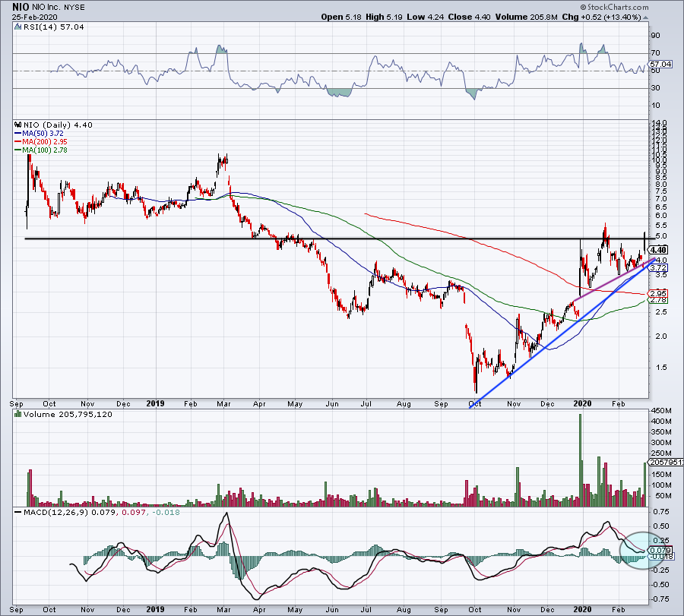Click the 'Close 4.40' header value

(470, 17)
